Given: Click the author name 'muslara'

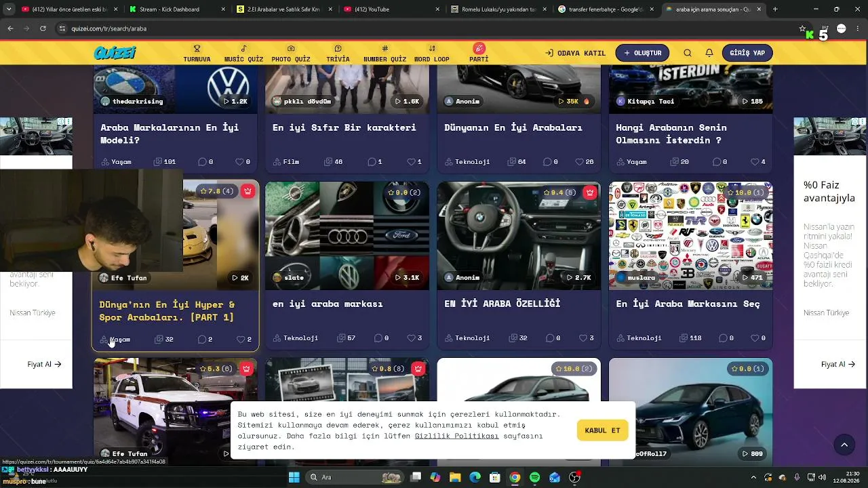Looking at the screenshot, I should point(642,277).
